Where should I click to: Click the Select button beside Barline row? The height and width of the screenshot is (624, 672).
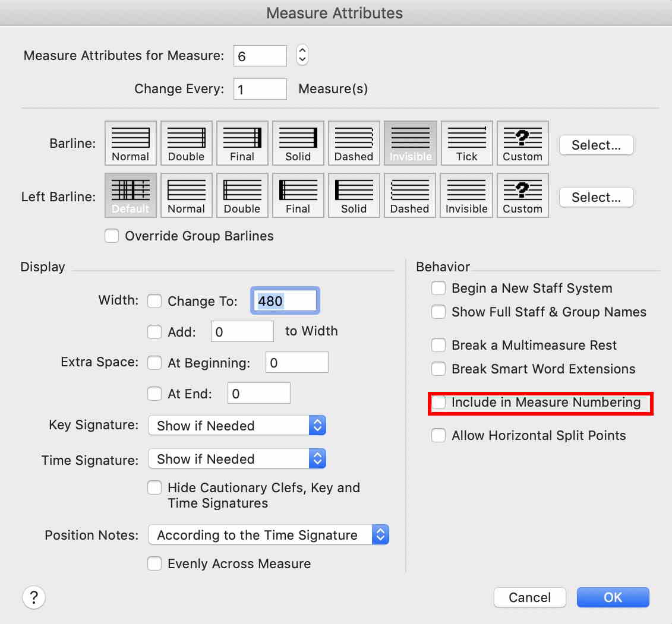596,145
